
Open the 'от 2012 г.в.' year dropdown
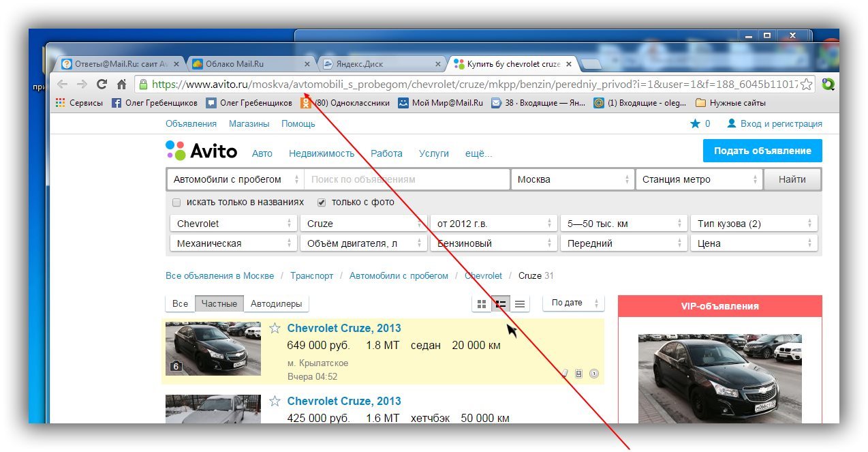coord(493,224)
